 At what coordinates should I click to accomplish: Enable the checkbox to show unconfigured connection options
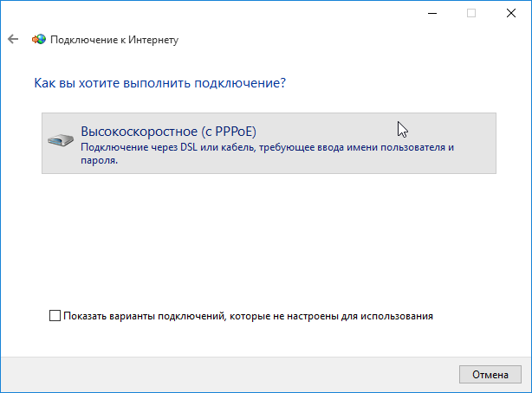tap(55, 316)
